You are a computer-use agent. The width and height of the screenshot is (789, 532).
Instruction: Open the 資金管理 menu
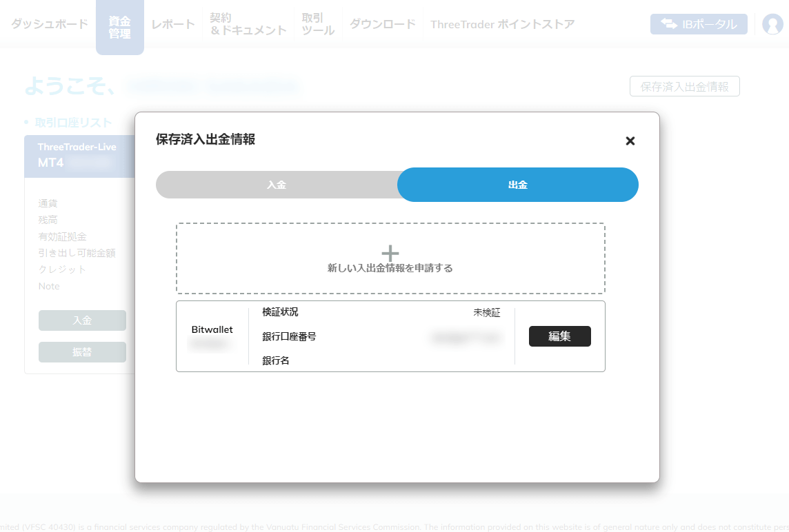120,27
